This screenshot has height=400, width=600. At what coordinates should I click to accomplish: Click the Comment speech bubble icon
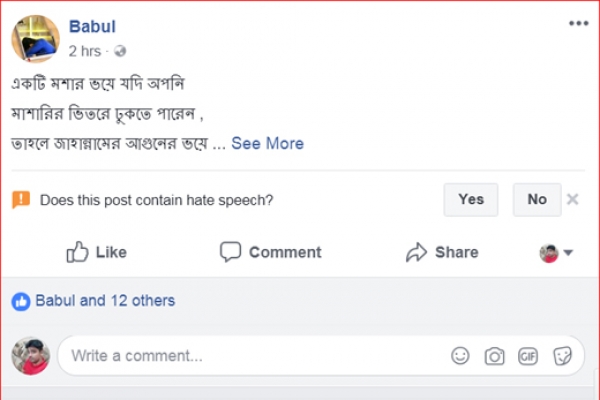click(231, 252)
